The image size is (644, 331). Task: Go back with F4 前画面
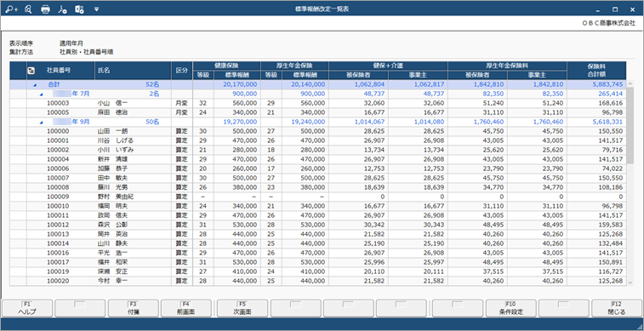tap(186, 308)
